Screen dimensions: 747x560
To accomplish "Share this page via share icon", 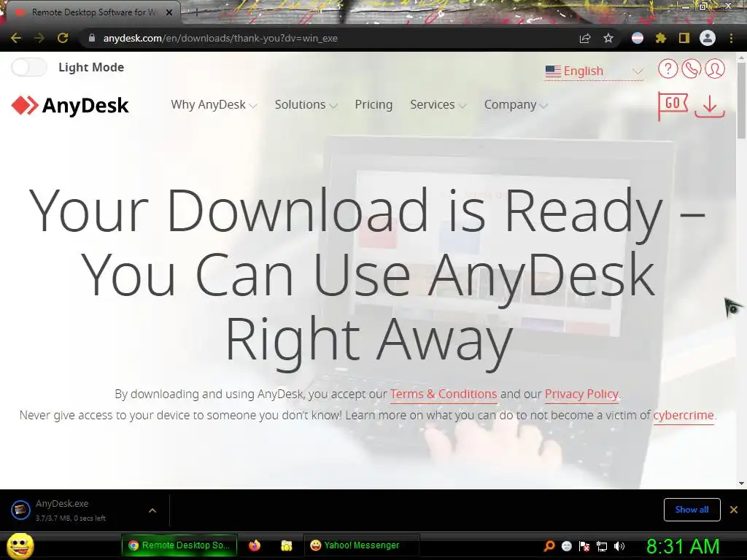I will 585,38.
